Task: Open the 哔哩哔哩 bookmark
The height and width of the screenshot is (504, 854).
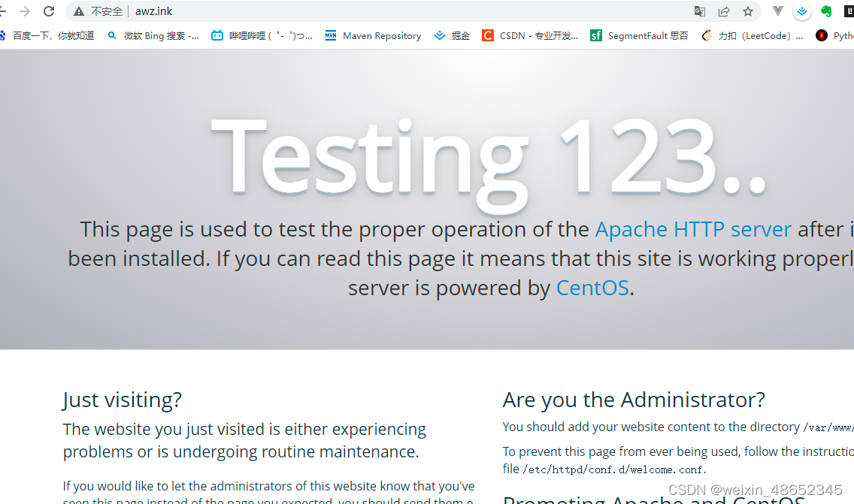Action: point(262,36)
